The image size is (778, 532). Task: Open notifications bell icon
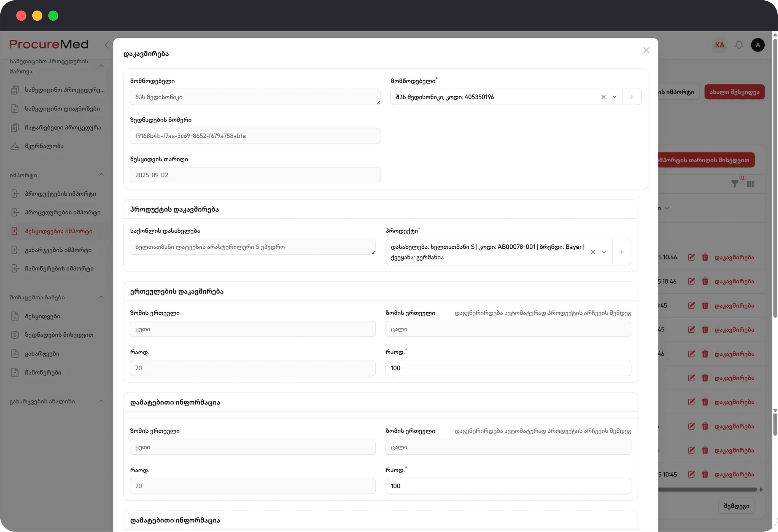click(x=739, y=45)
